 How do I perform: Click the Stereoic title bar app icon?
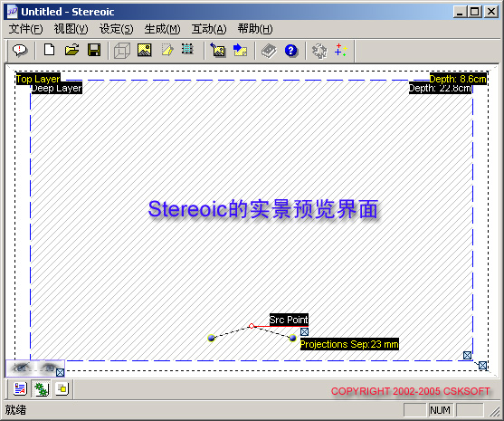point(13,12)
